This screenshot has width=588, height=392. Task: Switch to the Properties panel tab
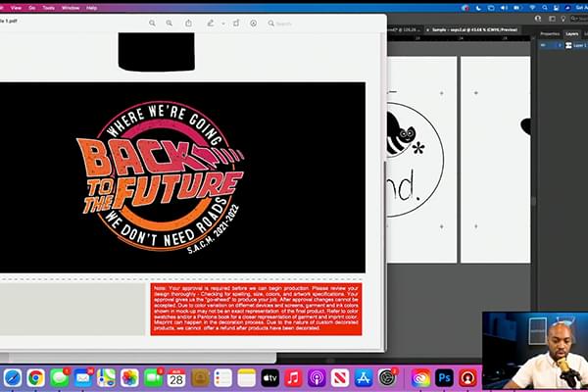550,33
